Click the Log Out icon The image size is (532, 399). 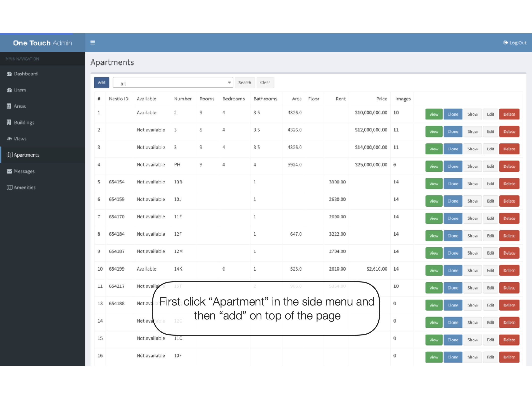tap(506, 43)
